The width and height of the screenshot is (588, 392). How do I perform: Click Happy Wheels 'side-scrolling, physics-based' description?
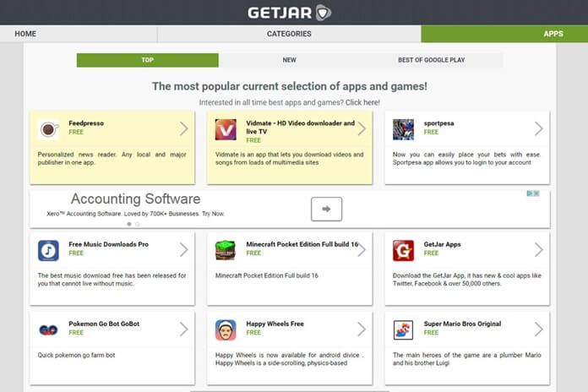coord(289,359)
